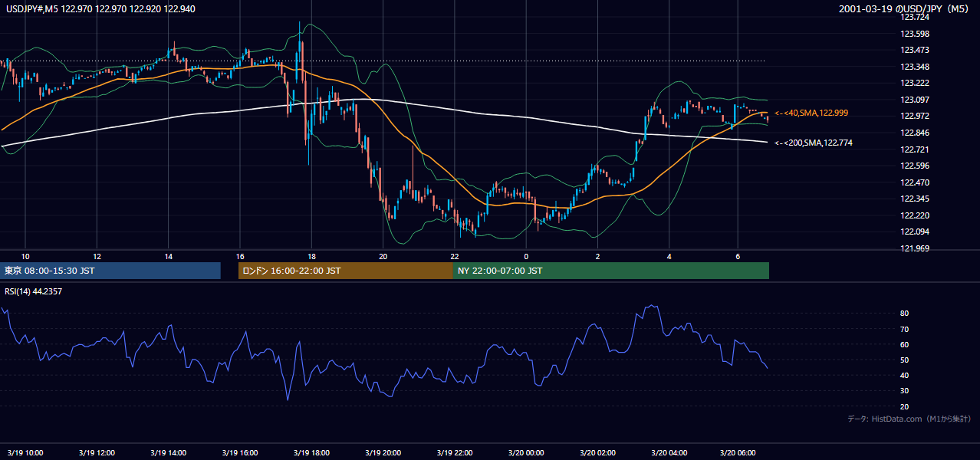Click price axis value 123.222
Viewport: 980px width, 460px height.
[x=916, y=84]
